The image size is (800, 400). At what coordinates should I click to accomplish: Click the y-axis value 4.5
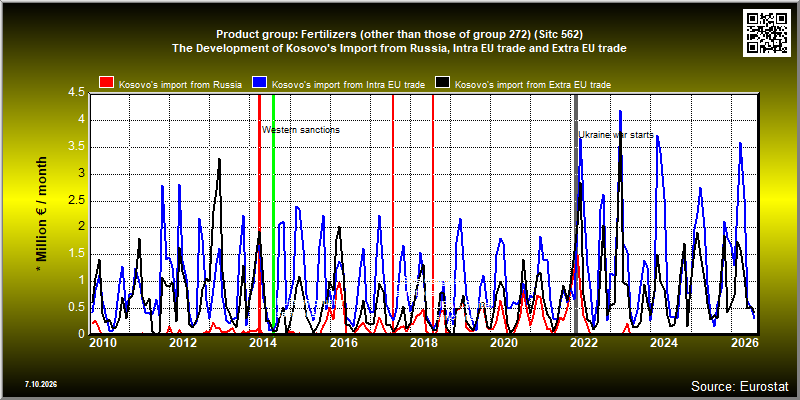tap(77, 94)
